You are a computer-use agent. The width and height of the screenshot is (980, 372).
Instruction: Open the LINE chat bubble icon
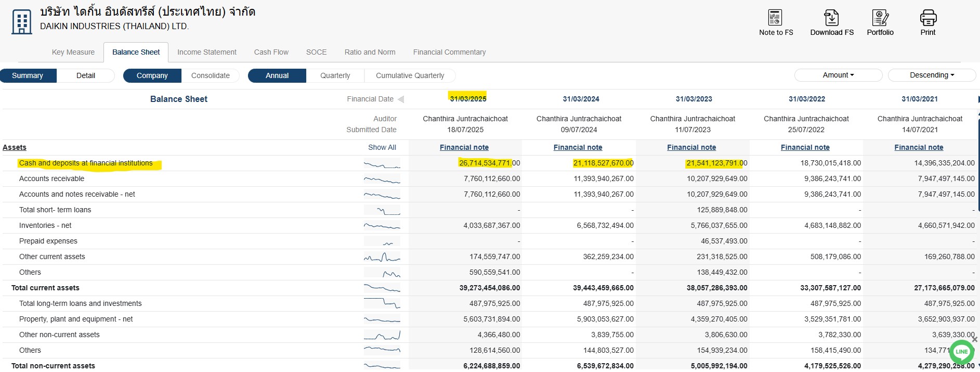click(961, 352)
